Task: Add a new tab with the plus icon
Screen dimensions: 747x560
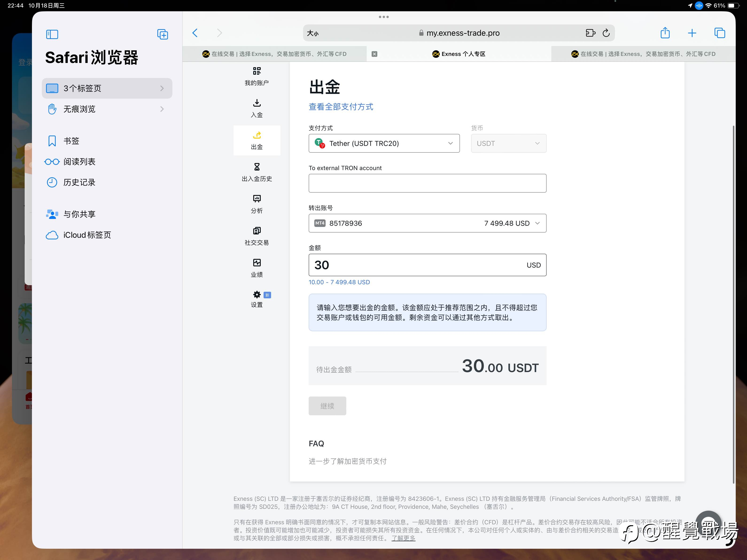Action: [692, 33]
